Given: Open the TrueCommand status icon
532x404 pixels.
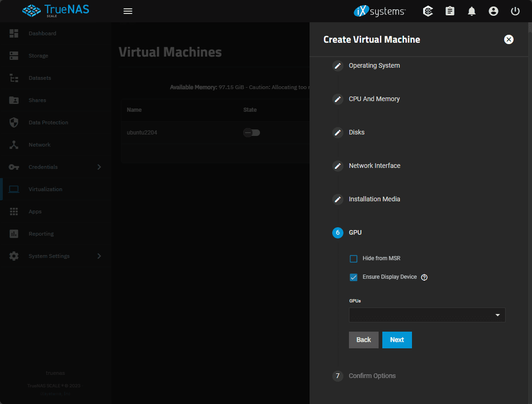Looking at the screenshot, I should (428, 11).
